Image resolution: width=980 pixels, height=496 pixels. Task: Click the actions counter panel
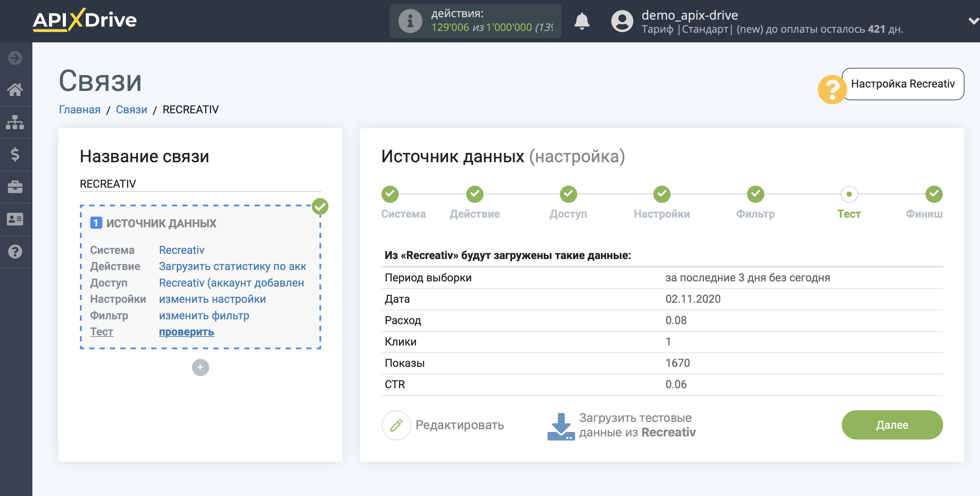475,21
